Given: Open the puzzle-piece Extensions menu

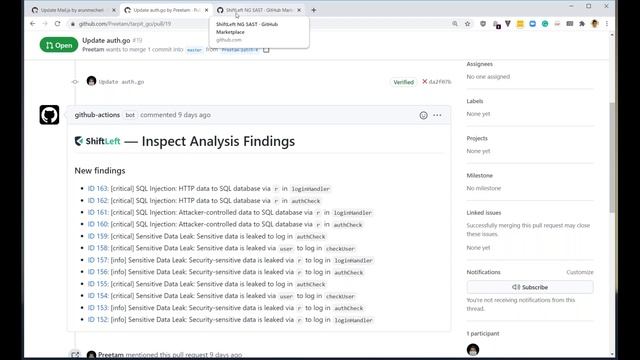Looking at the screenshot, I should pyautogui.click(x=582, y=24).
